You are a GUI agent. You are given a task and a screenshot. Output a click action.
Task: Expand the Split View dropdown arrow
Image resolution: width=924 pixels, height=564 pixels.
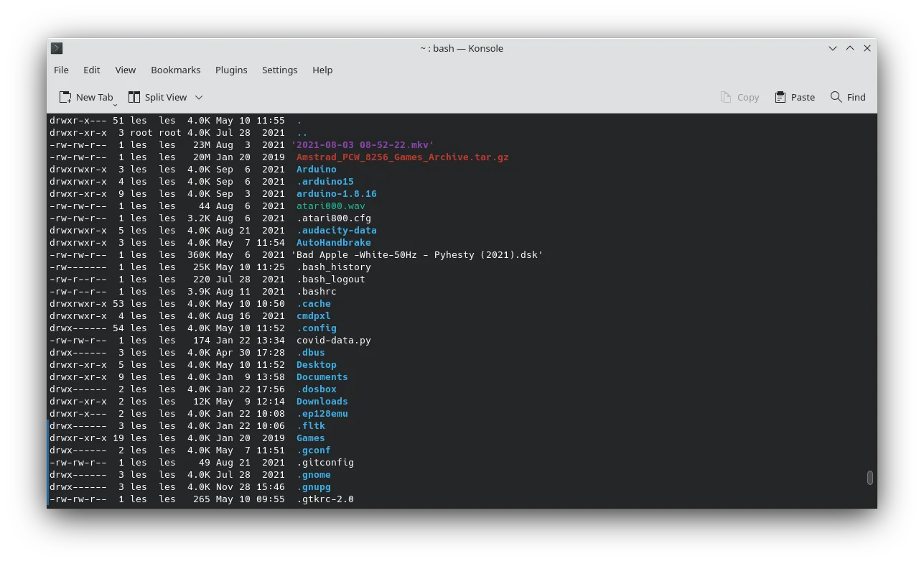coord(199,98)
